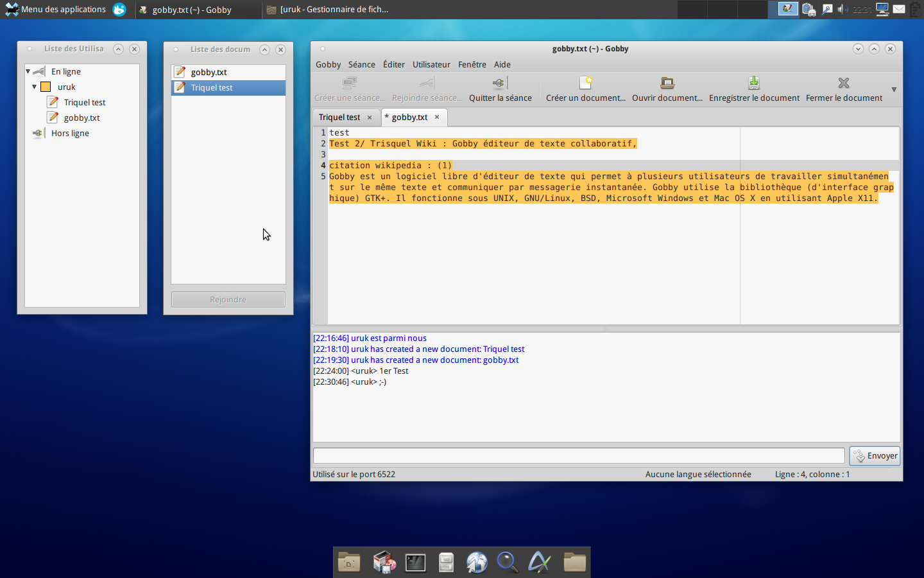Click the En ligne connection icon
The width and height of the screenshot is (924, 578).
(x=39, y=71)
